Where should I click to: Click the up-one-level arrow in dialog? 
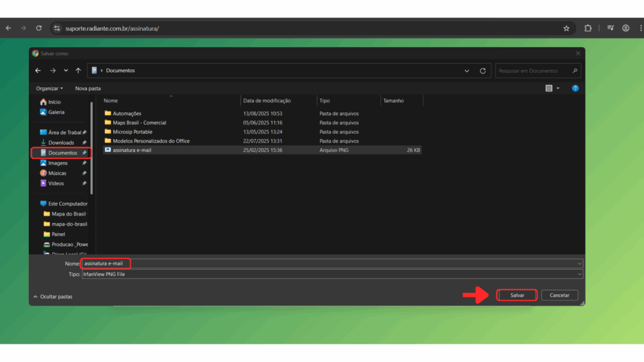coord(78,70)
